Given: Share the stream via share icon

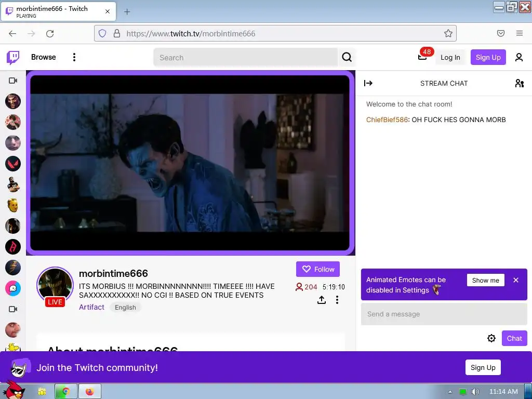Looking at the screenshot, I should pyautogui.click(x=322, y=300).
